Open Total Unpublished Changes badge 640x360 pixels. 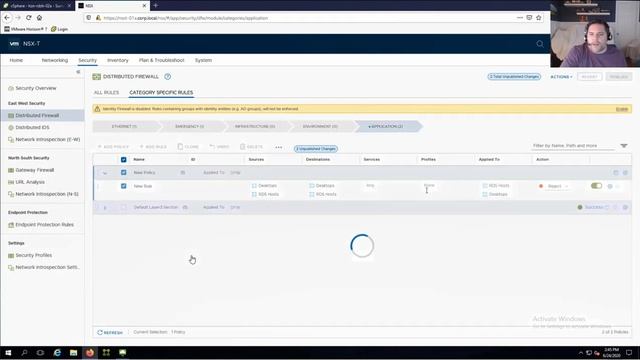click(514, 77)
